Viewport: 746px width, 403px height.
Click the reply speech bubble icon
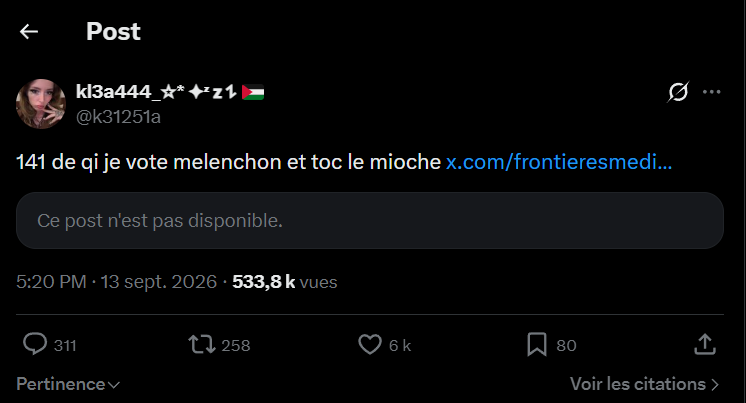point(35,344)
